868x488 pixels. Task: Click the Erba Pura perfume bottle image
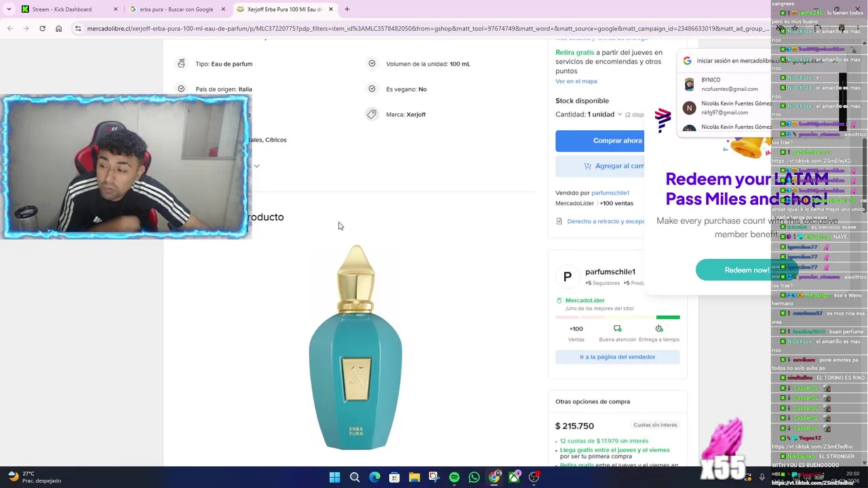coord(355,347)
